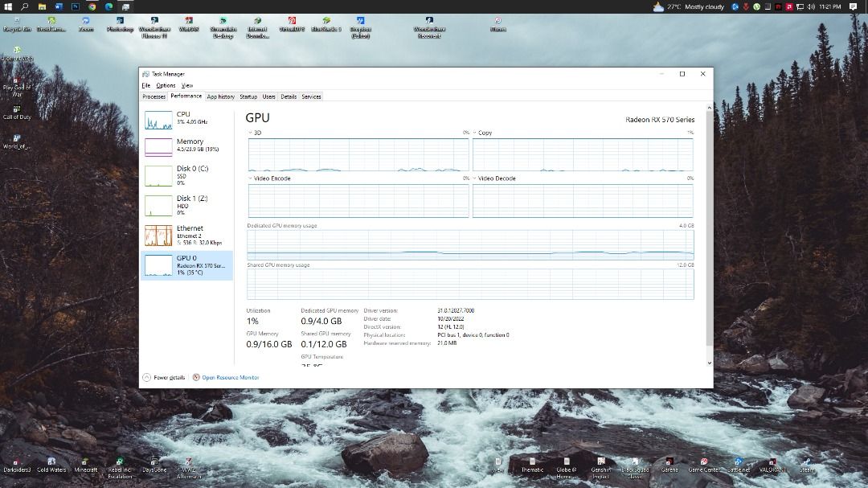Open Microsoft Edge from the taskbar
This screenshot has height=488, width=868.
coord(109,6)
